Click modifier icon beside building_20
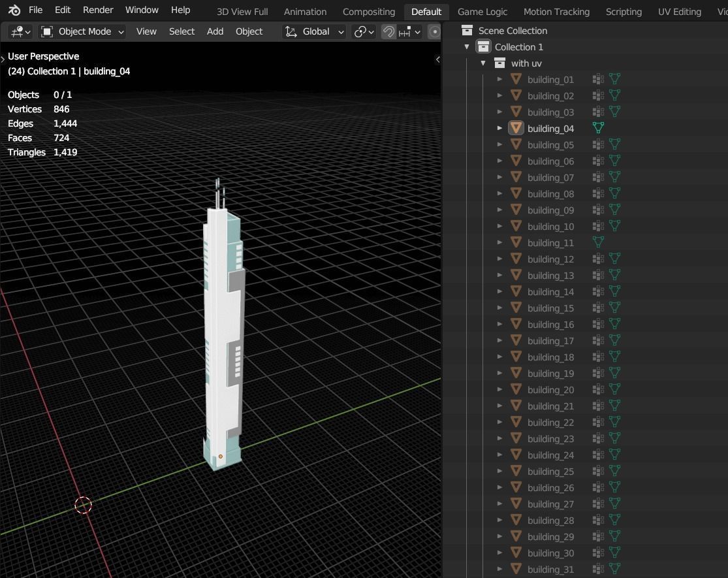This screenshot has width=728, height=578. click(599, 389)
